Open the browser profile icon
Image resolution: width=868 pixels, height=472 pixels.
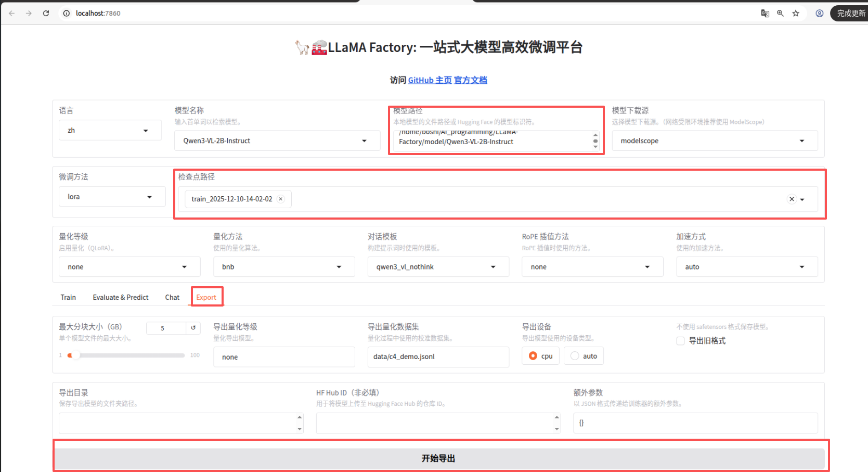coord(820,14)
